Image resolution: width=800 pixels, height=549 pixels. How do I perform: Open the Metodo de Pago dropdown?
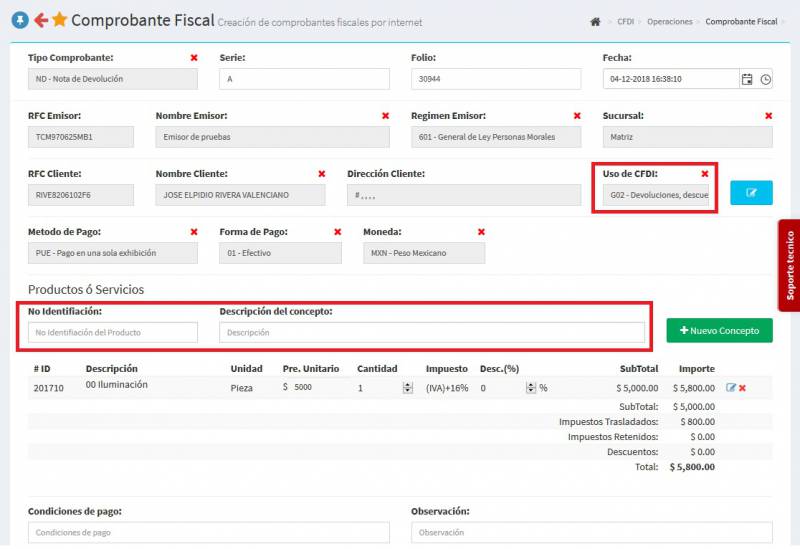point(112,253)
